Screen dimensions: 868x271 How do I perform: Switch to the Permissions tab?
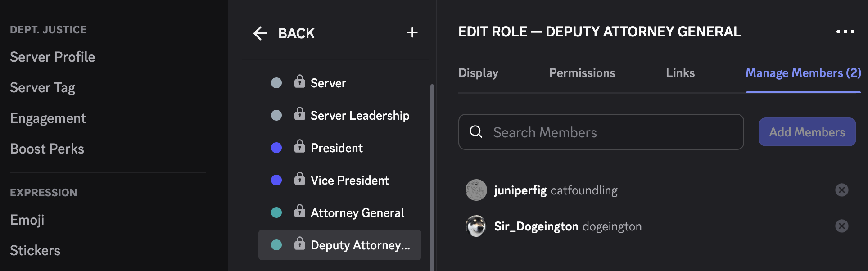point(582,73)
